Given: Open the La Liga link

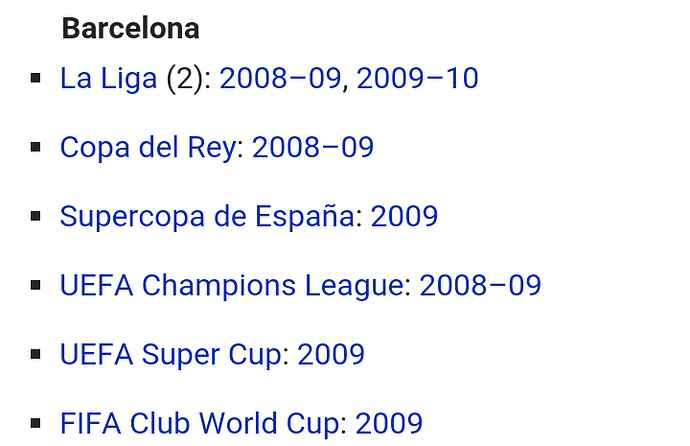Looking at the screenshot, I should [108, 78].
